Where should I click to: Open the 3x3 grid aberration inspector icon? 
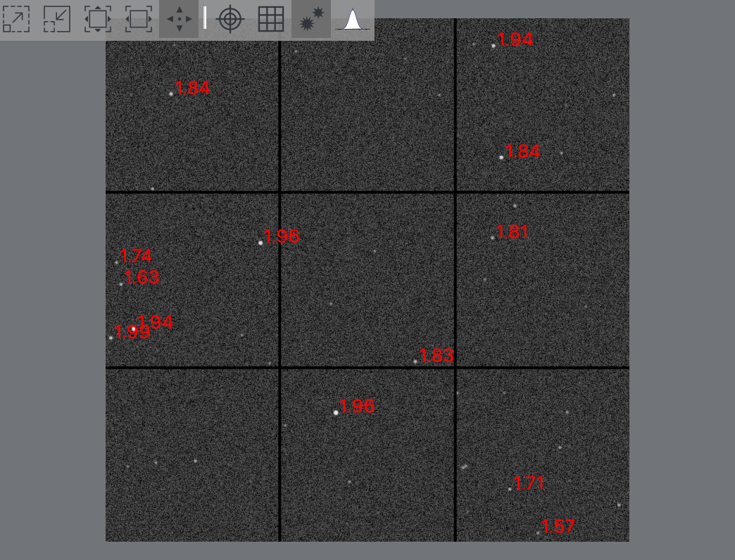click(271, 20)
